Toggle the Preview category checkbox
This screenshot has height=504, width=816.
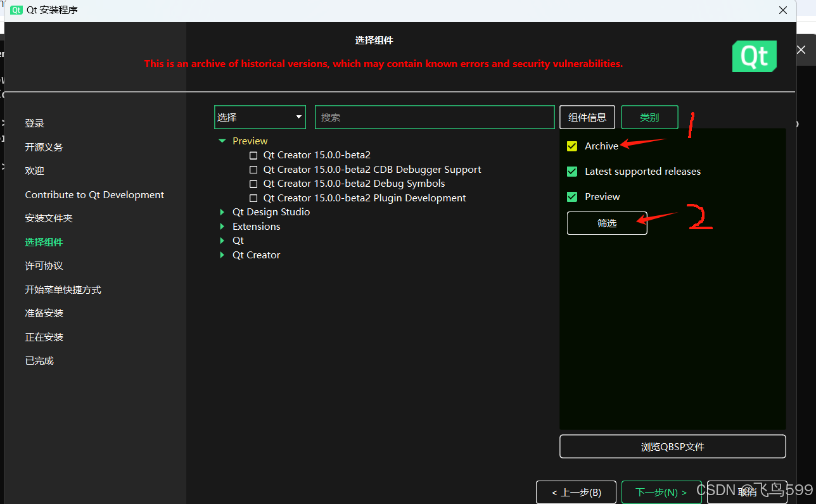(x=572, y=197)
